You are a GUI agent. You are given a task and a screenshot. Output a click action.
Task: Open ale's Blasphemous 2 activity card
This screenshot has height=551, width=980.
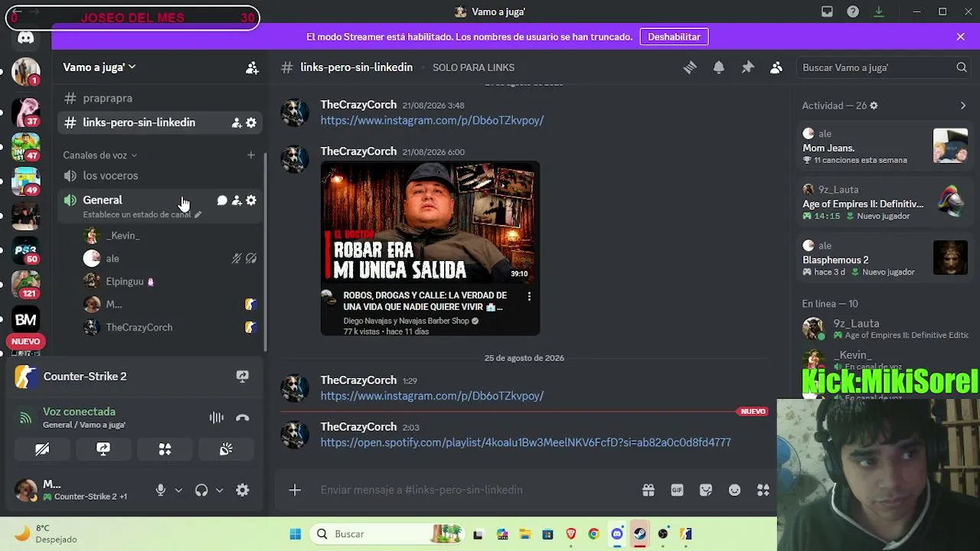[x=884, y=259]
